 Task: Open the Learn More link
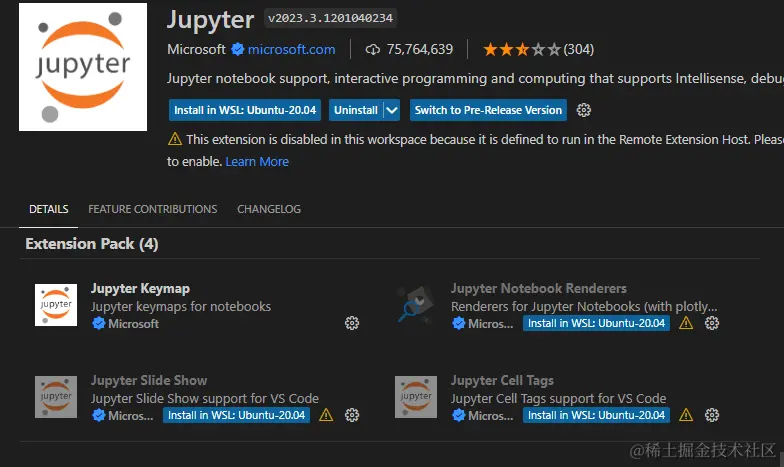pyautogui.click(x=257, y=162)
